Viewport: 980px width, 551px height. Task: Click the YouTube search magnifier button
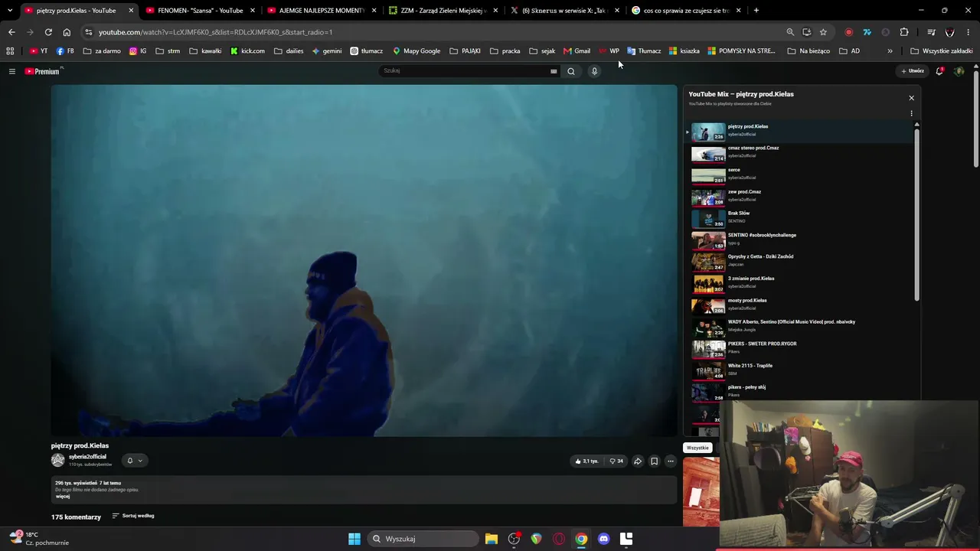coord(570,71)
